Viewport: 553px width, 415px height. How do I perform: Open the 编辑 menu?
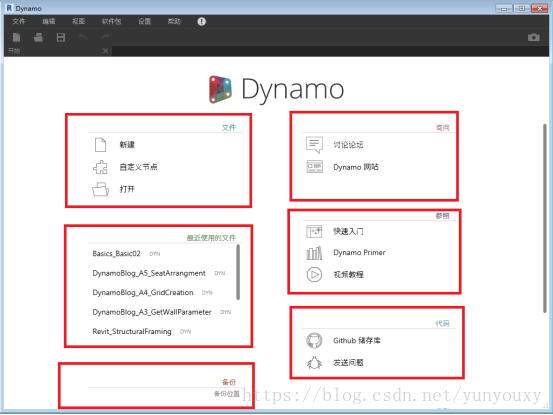pos(49,22)
